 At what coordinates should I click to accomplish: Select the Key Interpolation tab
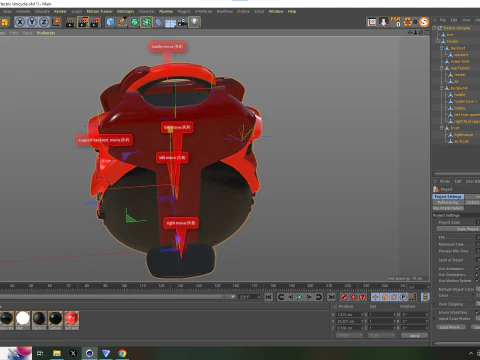pos(448,208)
